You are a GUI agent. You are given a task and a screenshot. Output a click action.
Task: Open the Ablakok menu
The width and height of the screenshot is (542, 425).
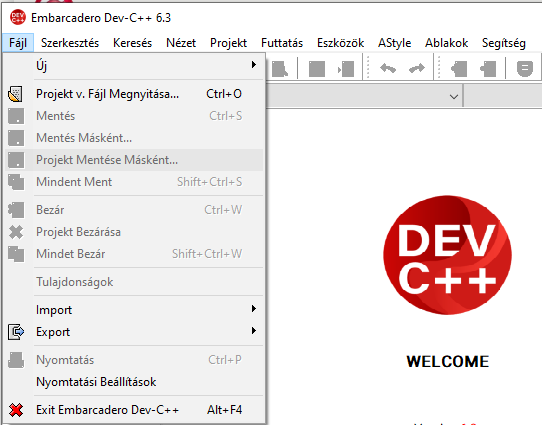(x=446, y=43)
